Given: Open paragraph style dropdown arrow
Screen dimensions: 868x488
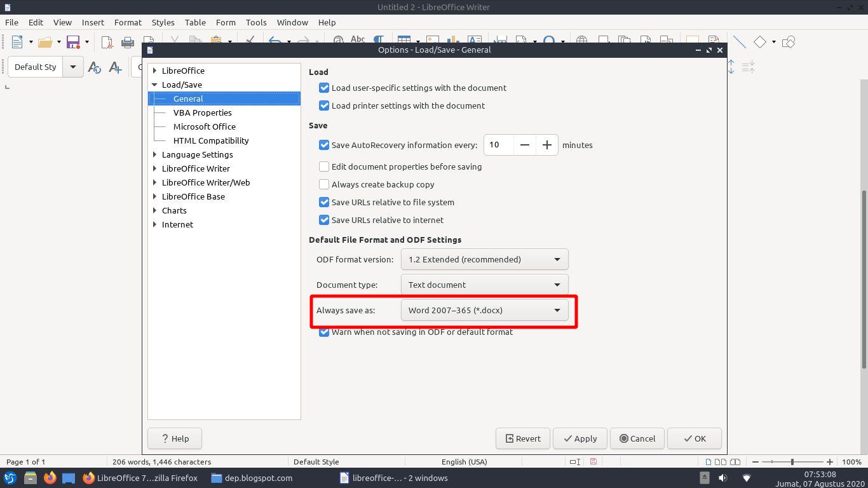Looking at the screenshot, I should coord(73,67).
